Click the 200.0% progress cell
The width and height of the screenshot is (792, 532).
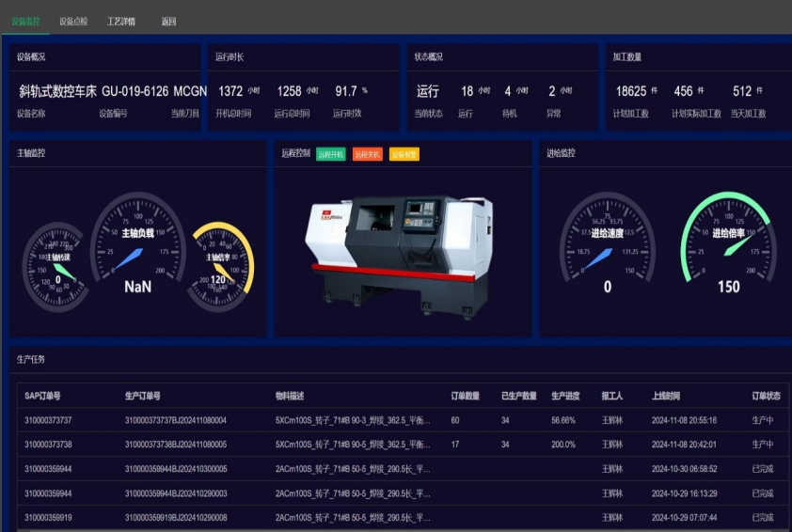pyautogui.click(x=563, y=445)
